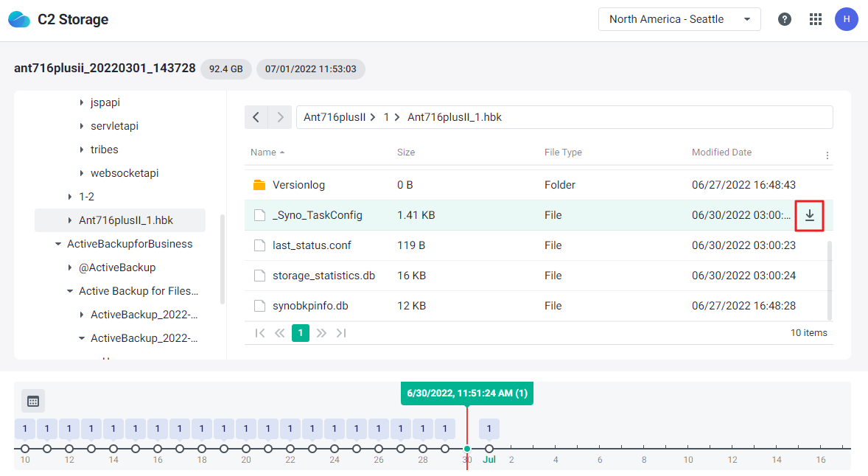The image size is (868, 476).
Task: Collapse the ActiveBackupforBusiness tree node
Action: point(58,244)
